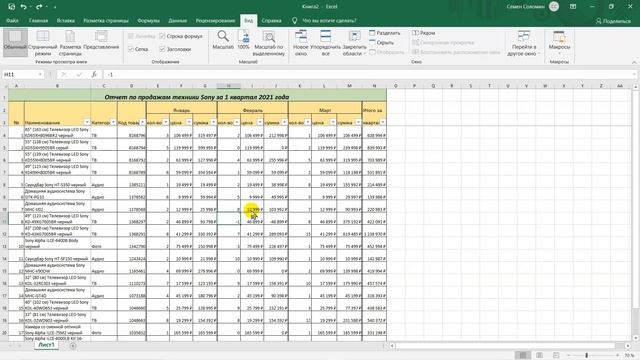640x360 pixels.
Task: Add a new sheet with plus button
Action: (x=73, y=346)
